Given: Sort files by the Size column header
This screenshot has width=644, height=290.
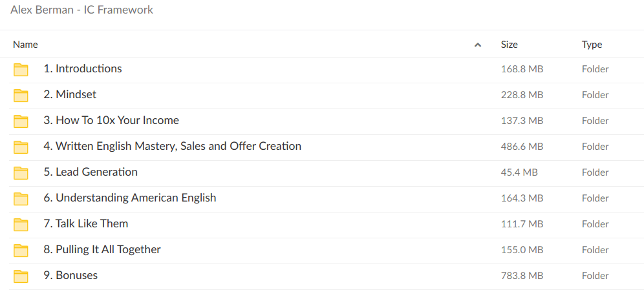Looking at the screenshot, I should (x=509, y=45).
